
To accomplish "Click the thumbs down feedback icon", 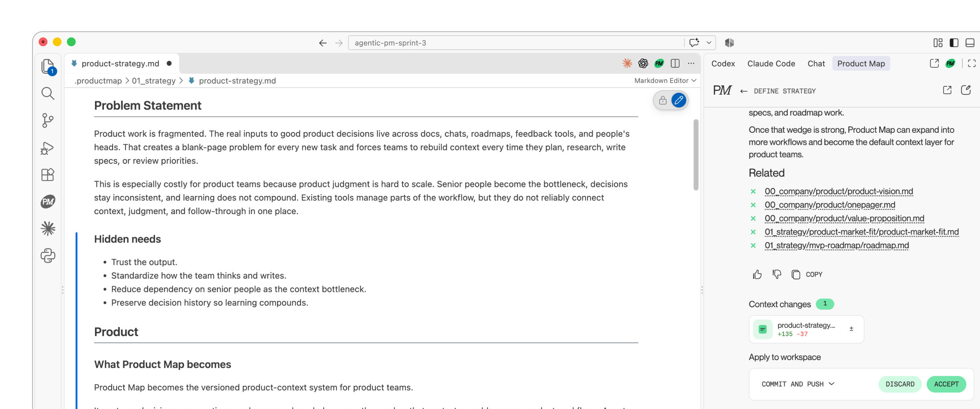I will pyautogui.click(x=777, y=274).
